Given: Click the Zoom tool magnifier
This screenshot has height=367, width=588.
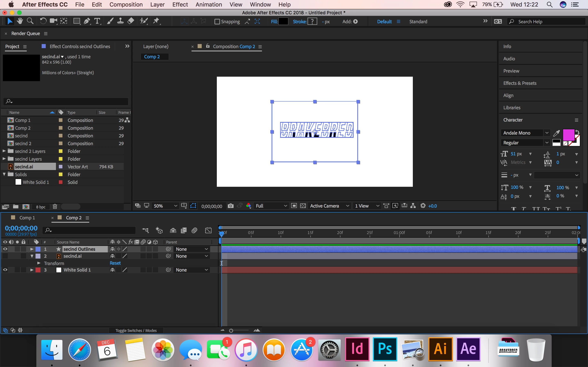Looking at the screenshot, I should click(30, 21).
